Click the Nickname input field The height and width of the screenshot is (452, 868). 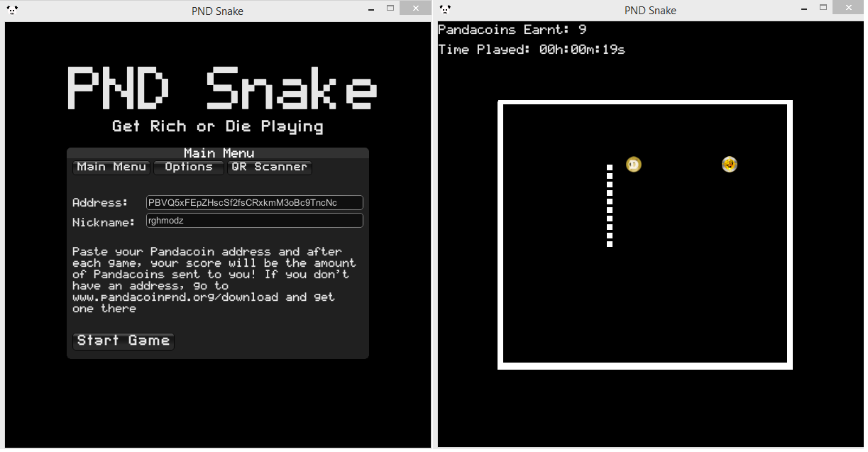(255, 221)
